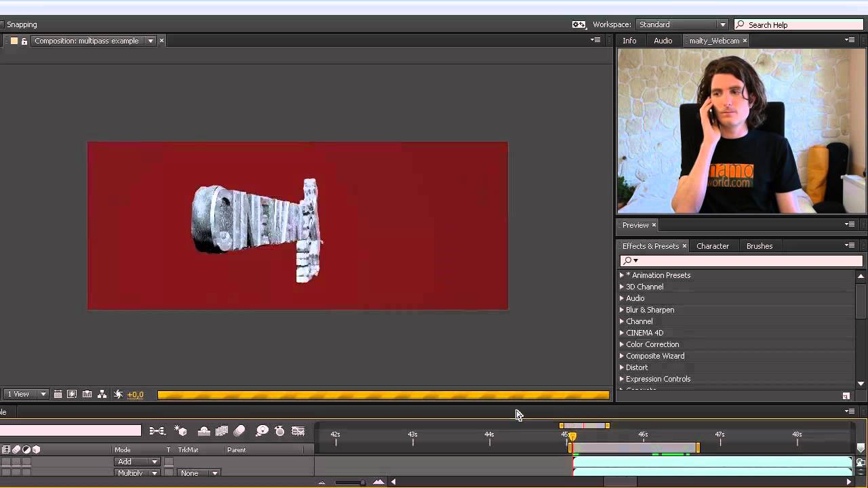Adjust the timeline zoom slider

coord(349,483)
